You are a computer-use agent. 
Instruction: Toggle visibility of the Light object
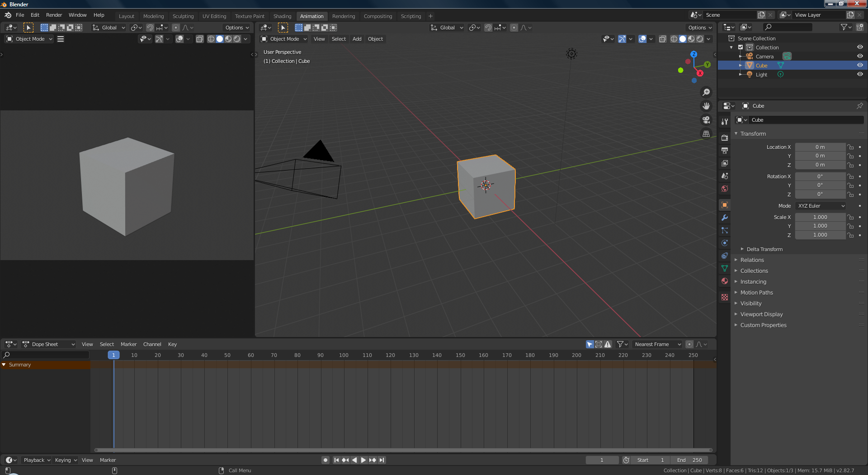coord(860,74)
